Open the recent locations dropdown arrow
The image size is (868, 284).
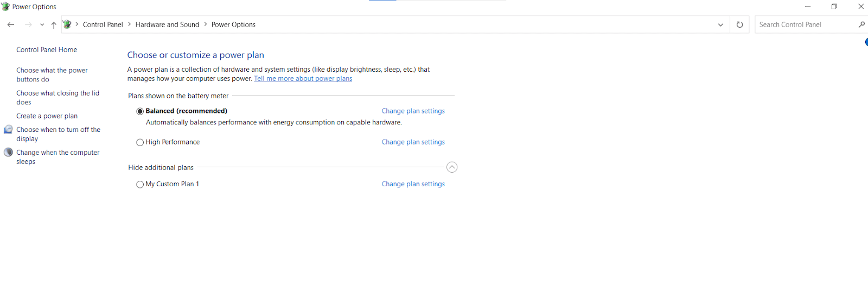coord(42,24)
